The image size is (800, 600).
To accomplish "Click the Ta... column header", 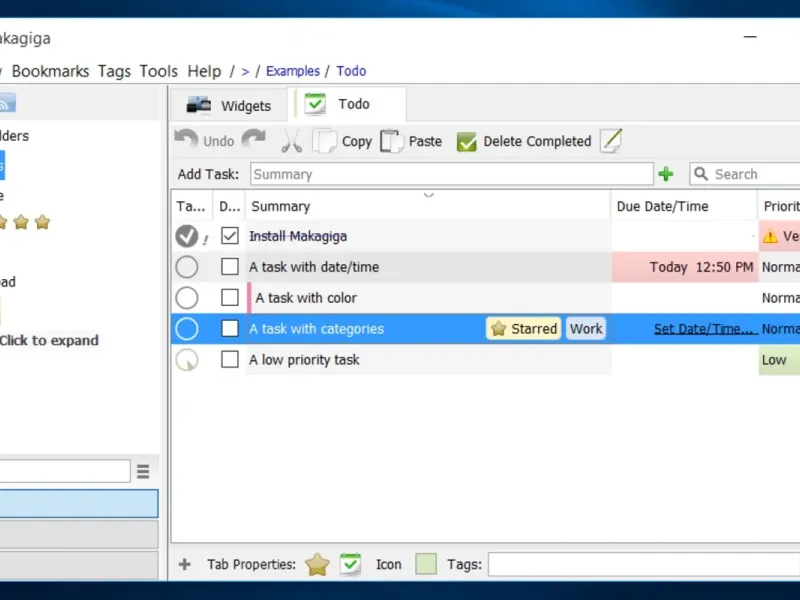I will tap(191, 206).
